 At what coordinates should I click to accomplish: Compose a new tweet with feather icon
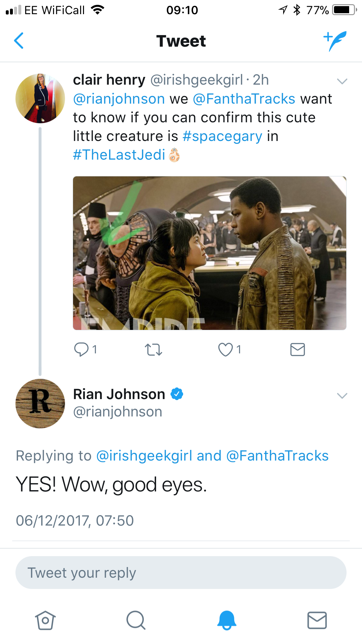click(335, 41)
